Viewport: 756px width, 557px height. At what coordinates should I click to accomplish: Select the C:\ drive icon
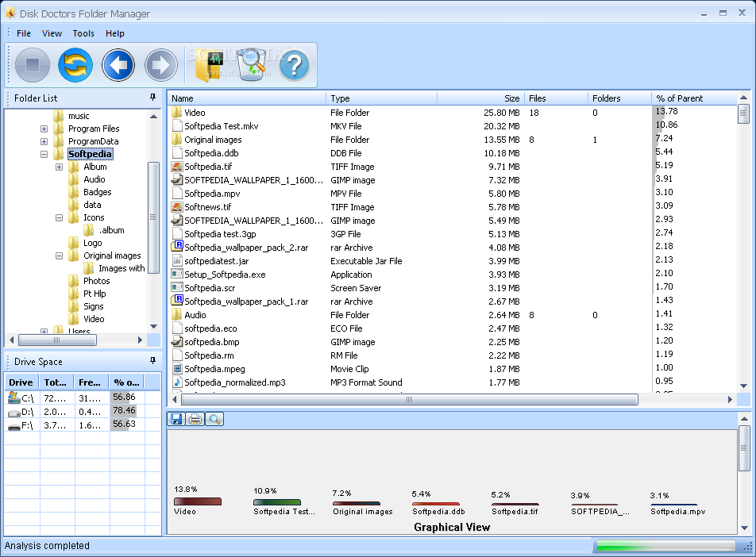click(14, 398)
